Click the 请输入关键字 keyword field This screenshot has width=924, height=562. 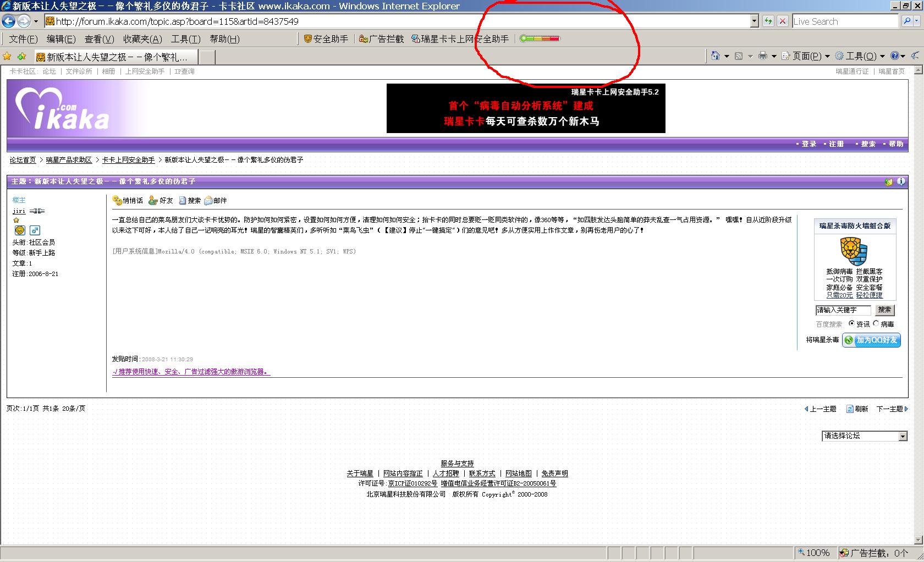coord(843,310)
